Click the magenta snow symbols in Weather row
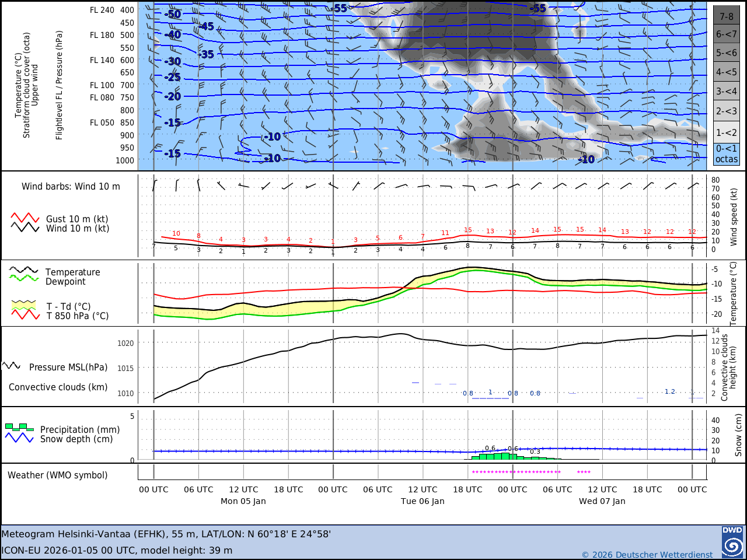Image resolution: width=747 pixels, height=560 pixels. (x=516, y=473)
